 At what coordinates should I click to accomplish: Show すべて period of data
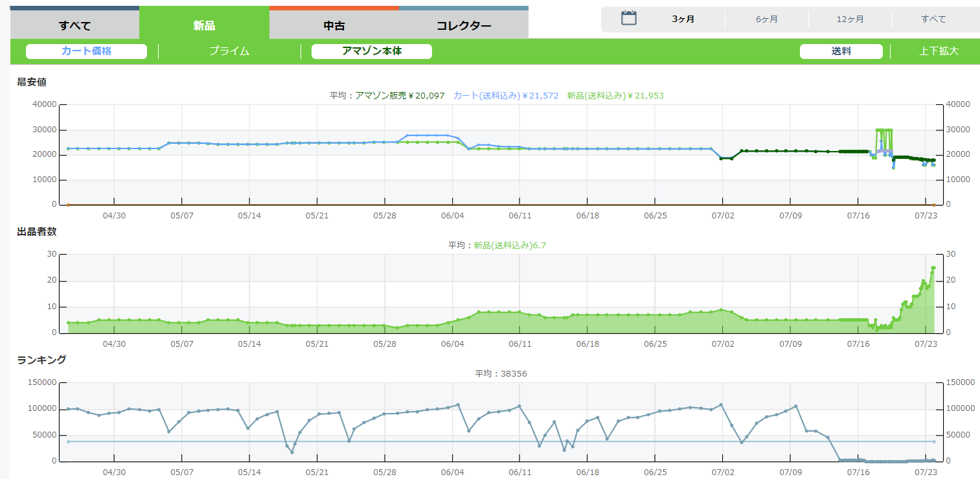pos(933,19)
